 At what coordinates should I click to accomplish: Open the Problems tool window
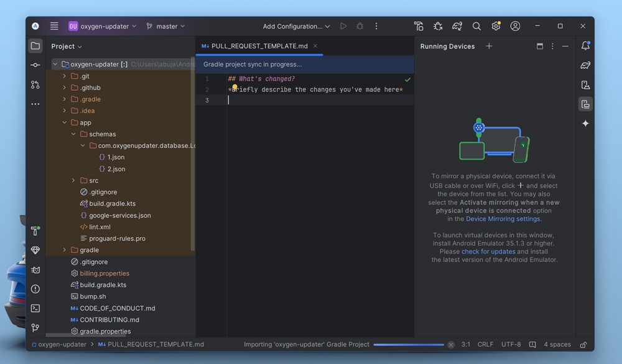pyautogui.click(x=35, y=289)
